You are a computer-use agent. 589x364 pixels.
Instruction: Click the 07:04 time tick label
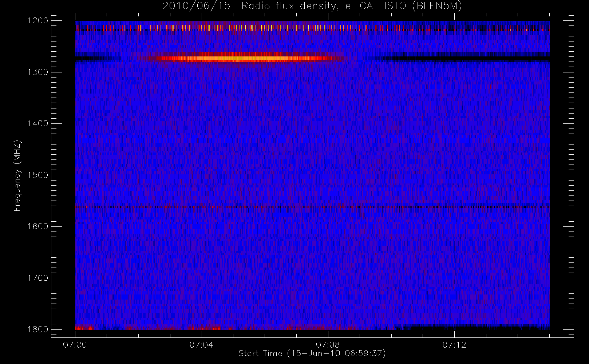pos(201,345)
